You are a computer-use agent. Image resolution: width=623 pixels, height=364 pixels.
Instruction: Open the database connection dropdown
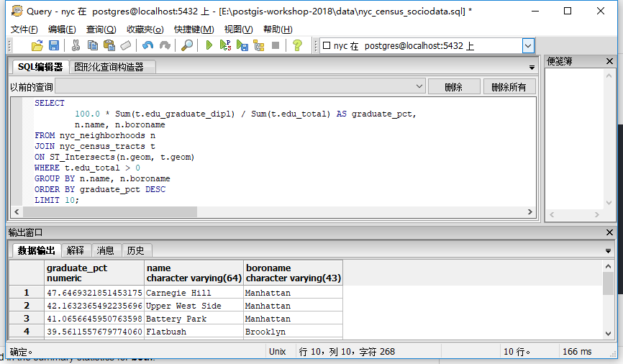point(527,46)
